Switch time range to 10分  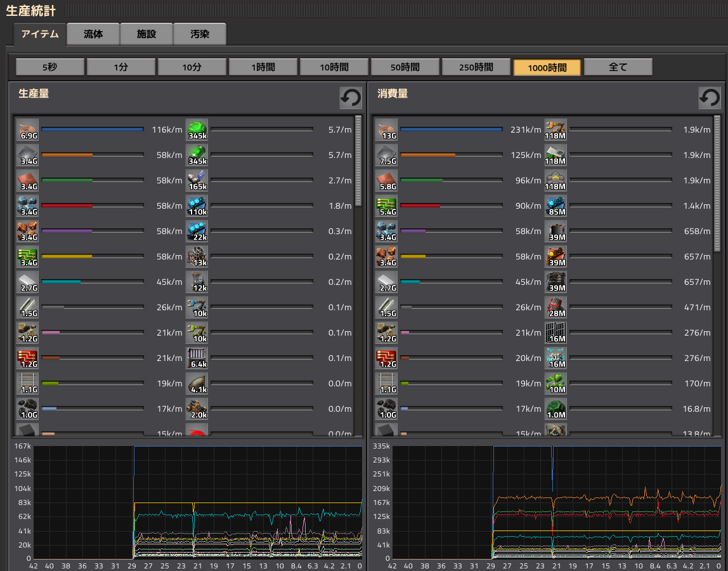point(192,67)
